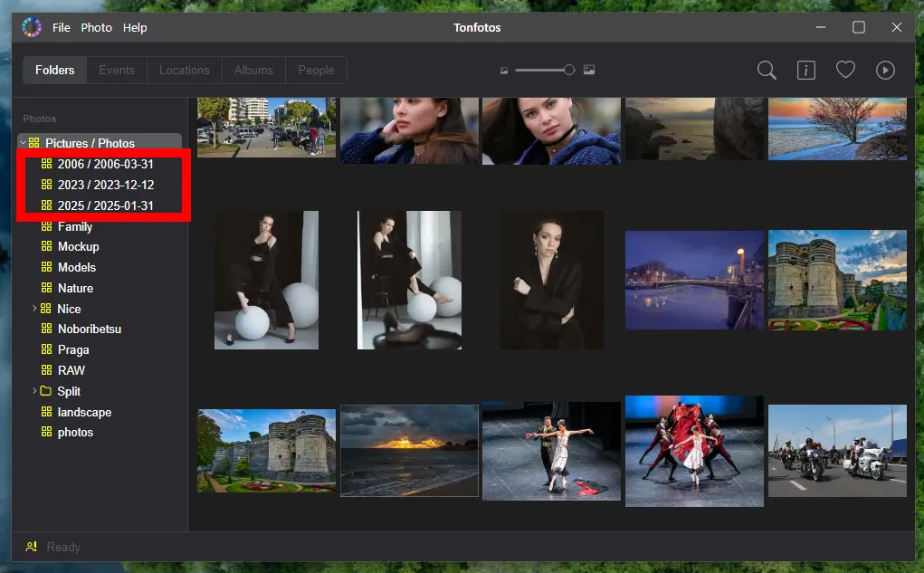Click the Tonfotos logo icon
The height and width of the screenshot is (573, 924).
(31, 27)
